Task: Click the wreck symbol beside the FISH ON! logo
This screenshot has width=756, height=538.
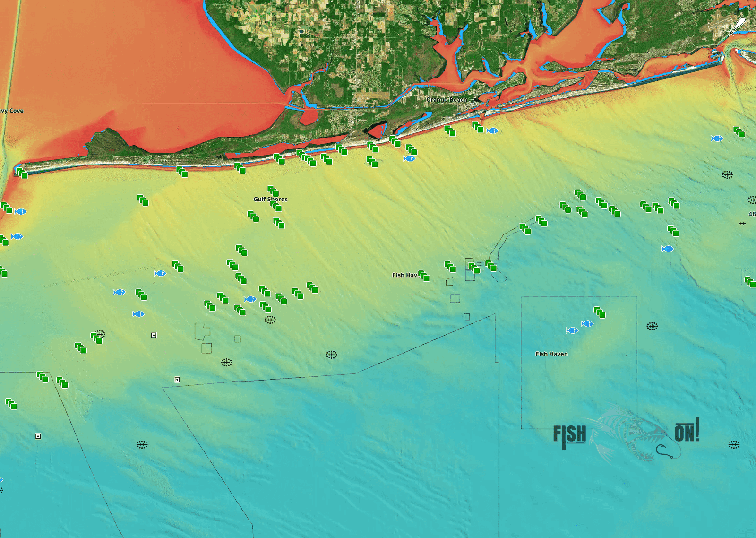Action: pyautogui.click(x=734, y=444)
